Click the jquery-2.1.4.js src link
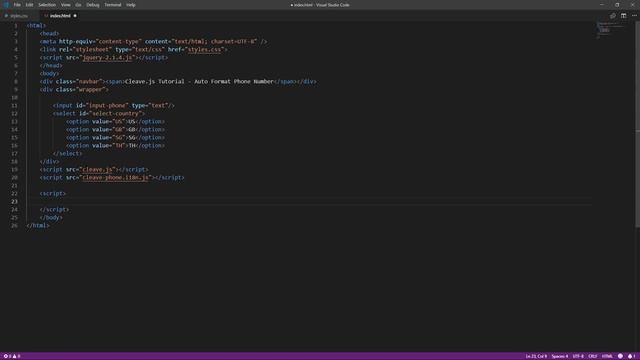This screenshot has height=360, width=640. coord(107,58)
